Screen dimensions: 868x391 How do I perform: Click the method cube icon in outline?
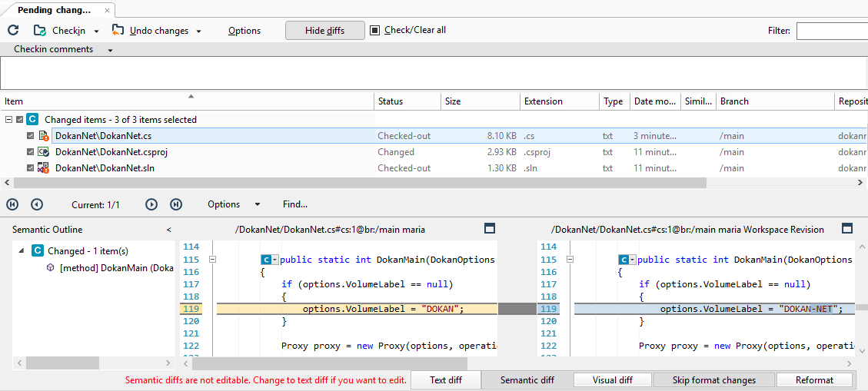pos(50,267)
